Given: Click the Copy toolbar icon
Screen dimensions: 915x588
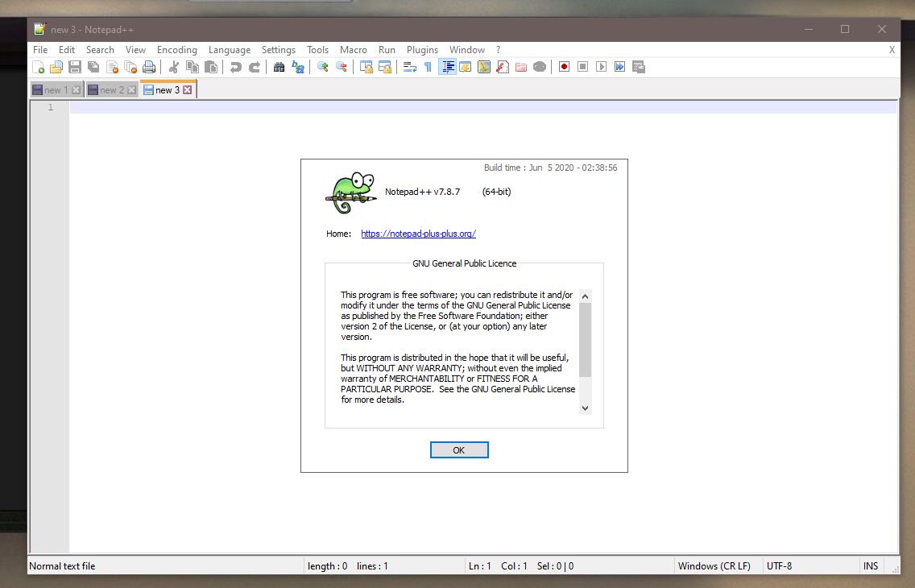Looking at the screenshot, I should tap(192, 67).
